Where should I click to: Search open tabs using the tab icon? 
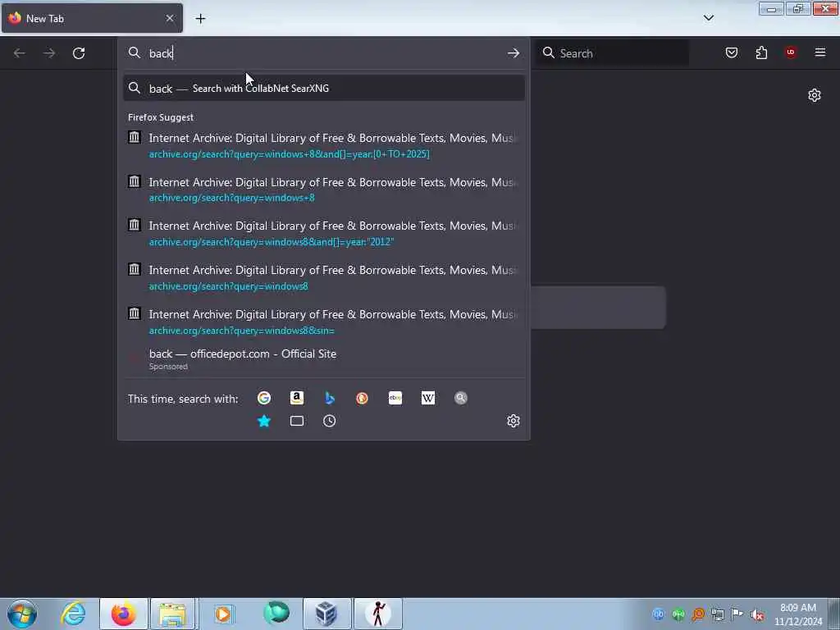tap(297, 421)
